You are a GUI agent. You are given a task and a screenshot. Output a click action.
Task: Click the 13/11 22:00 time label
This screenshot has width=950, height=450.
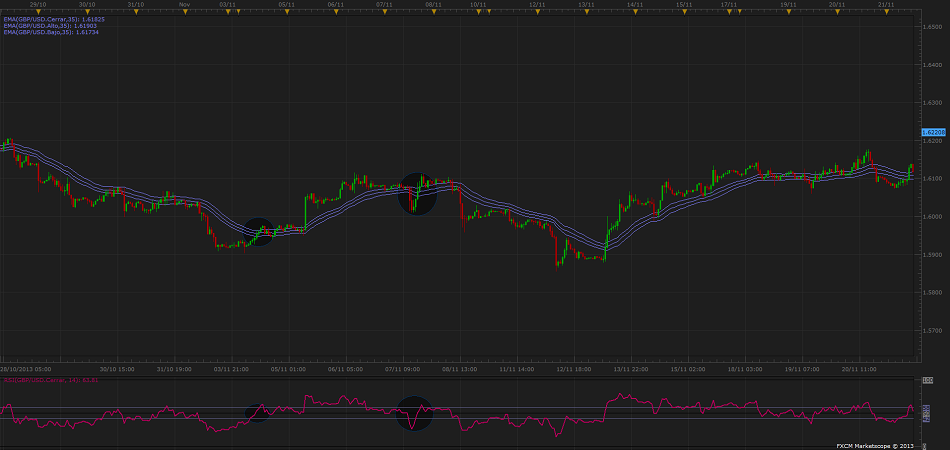pyautogui.click(x=631, y=368)
